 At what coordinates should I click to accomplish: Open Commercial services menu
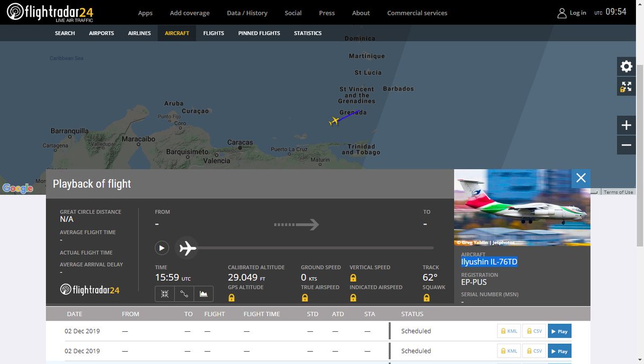pos(417,13)
